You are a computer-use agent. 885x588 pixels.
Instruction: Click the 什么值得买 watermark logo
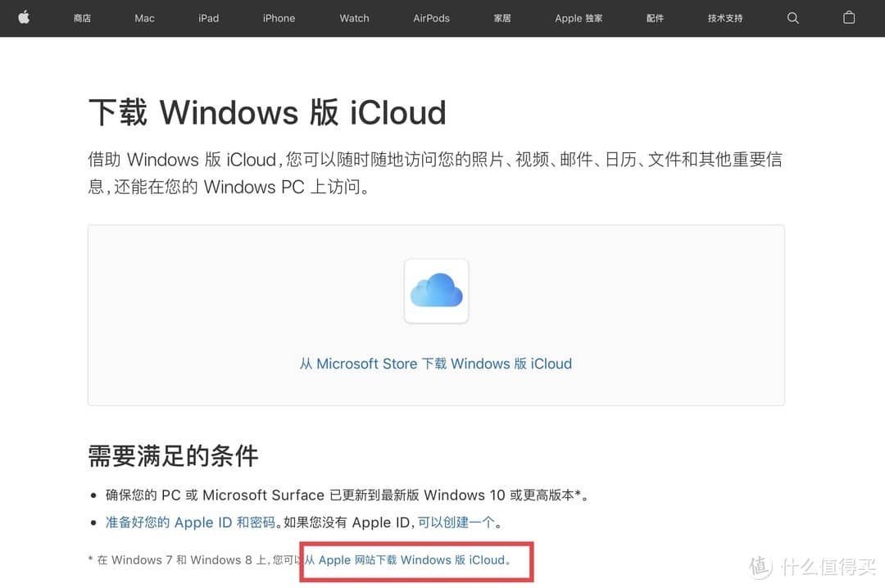(x=806, y=566)
